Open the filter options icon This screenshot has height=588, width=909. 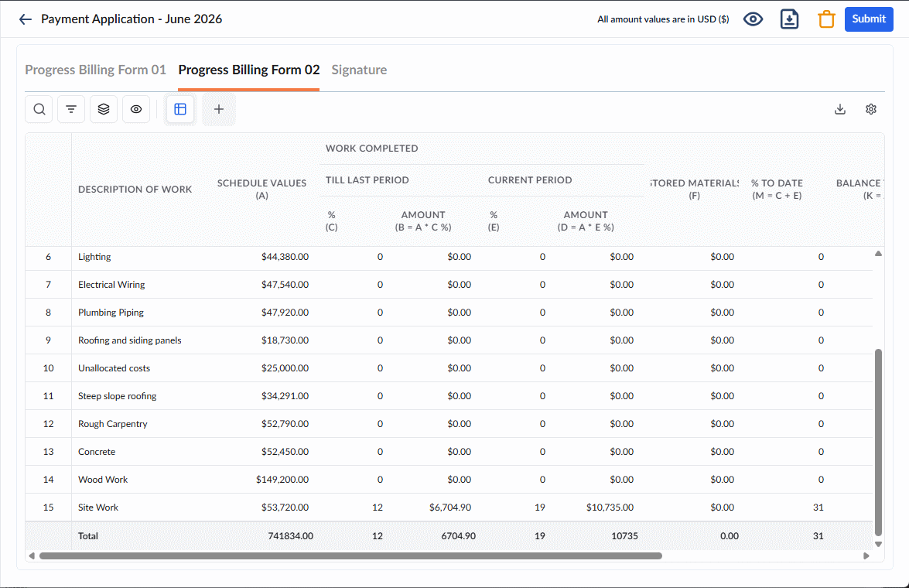point(71,109)
